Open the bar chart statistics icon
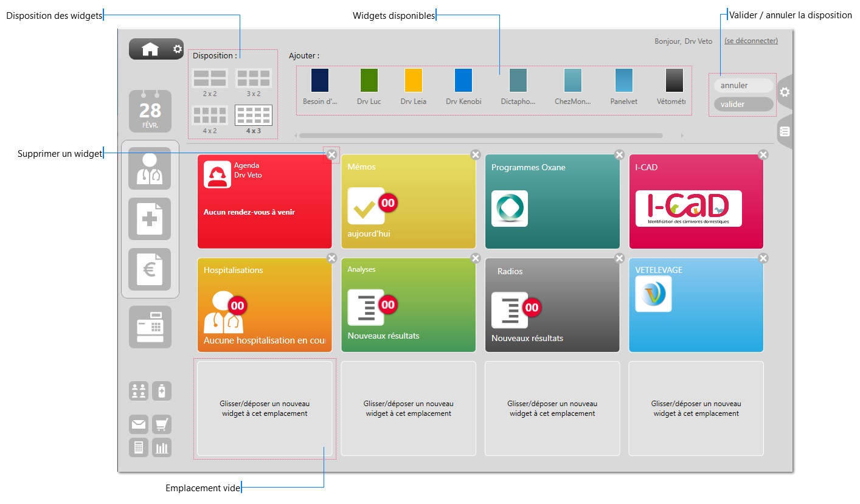The width and height of the screenshot is (860, 504). click(x=162, y=447)
